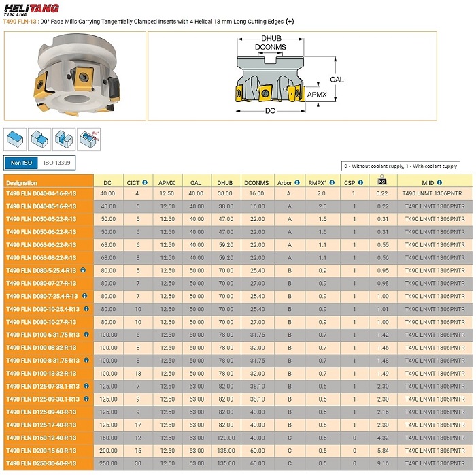Open info for T490 FLN D080-5-25.4-R13

[83, 270]
